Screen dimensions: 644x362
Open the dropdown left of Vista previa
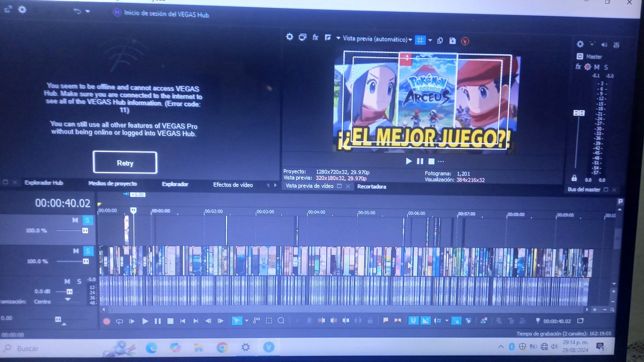click(x=338, y=38)
